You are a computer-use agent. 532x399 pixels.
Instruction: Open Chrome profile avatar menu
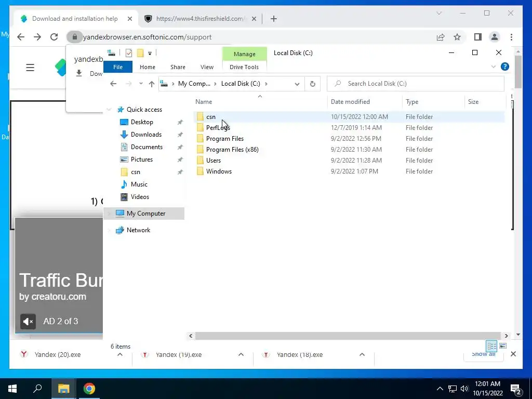tap(495, 37)
